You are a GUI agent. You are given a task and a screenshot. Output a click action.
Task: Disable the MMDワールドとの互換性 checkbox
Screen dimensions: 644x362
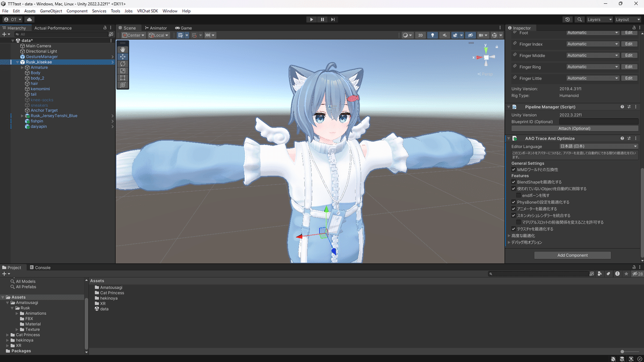click(513, 169)
